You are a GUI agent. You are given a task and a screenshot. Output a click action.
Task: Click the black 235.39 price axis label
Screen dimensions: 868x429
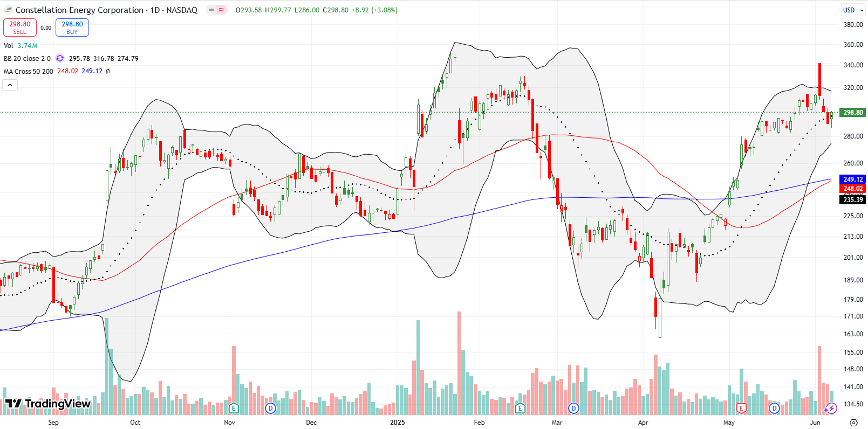point(853,199)
